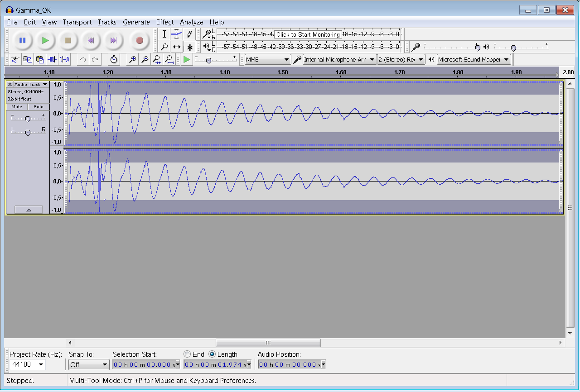Select the Time Shift tool
This screenshot has width=580, height=392.
point(177,47)
